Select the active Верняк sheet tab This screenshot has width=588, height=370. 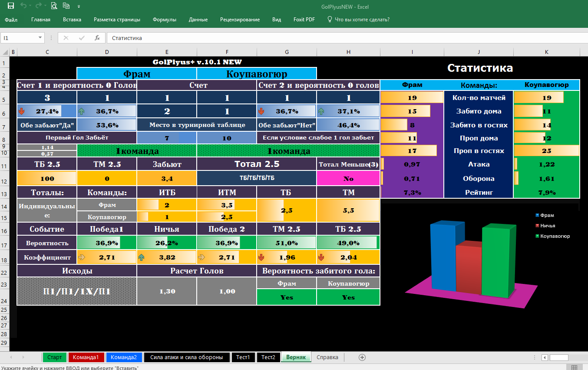tap(296, 357)
